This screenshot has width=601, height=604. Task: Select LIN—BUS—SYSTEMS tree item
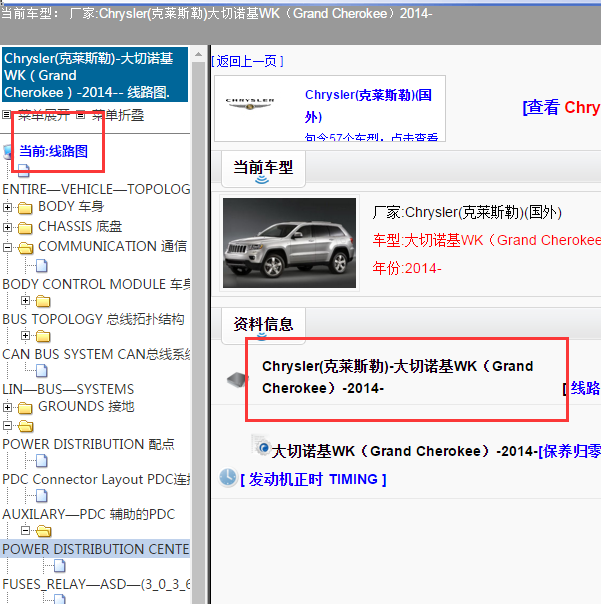[x=68, y=389]
